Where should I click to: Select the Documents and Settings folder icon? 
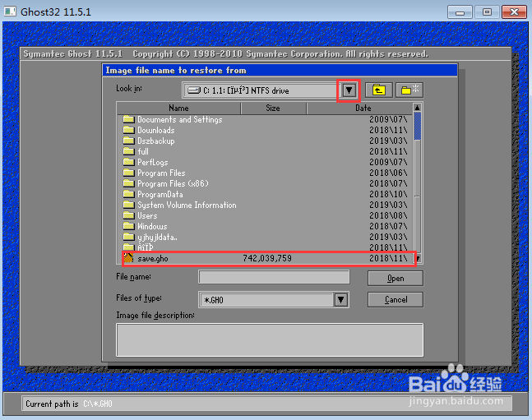click(128, 119)
